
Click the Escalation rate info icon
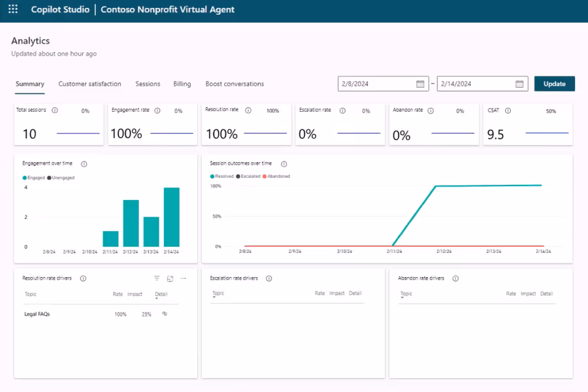(x=342, y=110)
